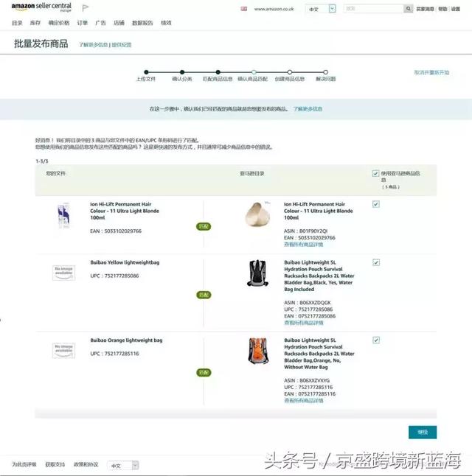The width and height of the screenshot is (472, 476).
Task: Open the 订单 orders menu
Action: [82, 23]
